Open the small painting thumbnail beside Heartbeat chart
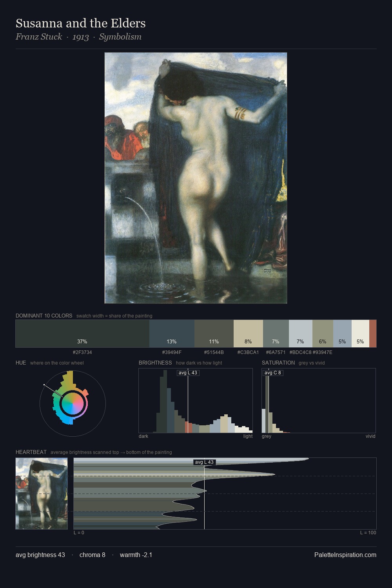Viewport: 392px width, 588px height. tap(42, 494)
